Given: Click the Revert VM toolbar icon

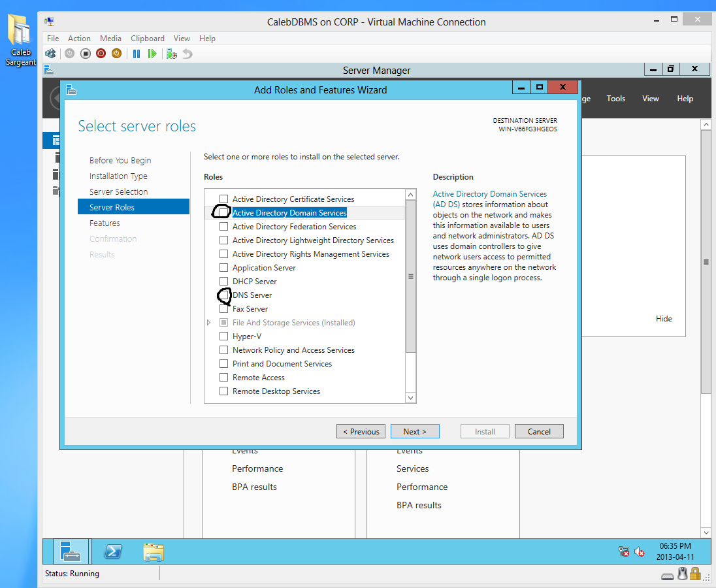Looking at the screenshot, I should tap(187, 54).
